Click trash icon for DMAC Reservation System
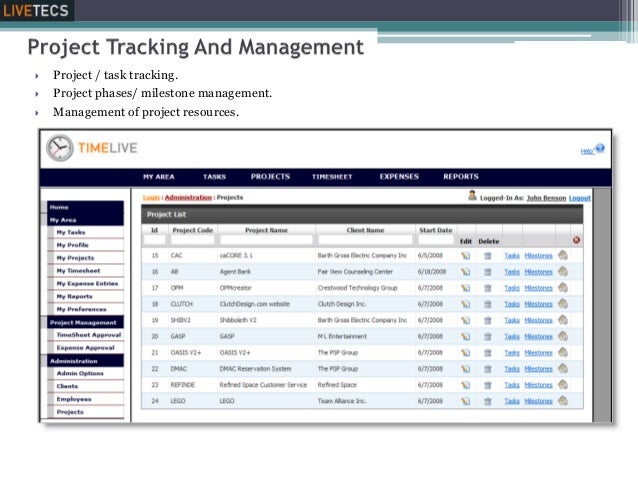The image size is (638, 479). (x=488, y=368)
